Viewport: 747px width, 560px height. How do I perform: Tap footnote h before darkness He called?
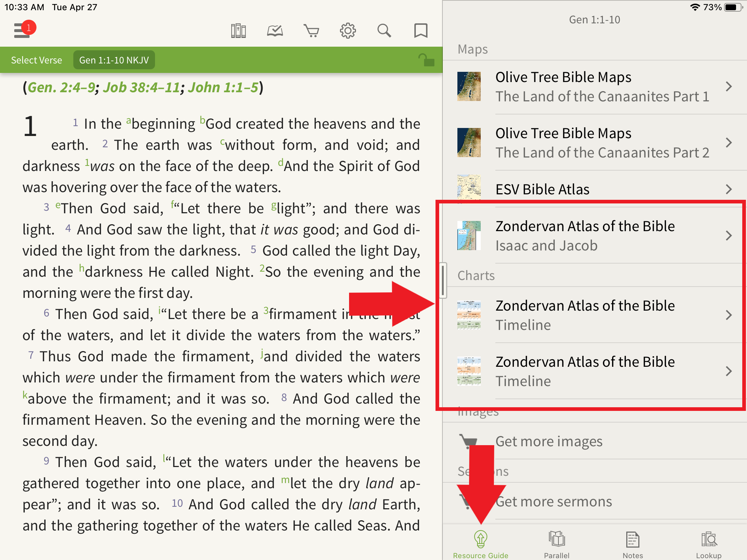(x=82, y=268)
